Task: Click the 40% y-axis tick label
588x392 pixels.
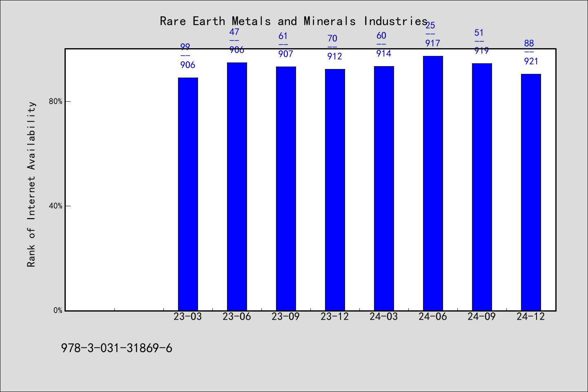Action: coord(56,206)
